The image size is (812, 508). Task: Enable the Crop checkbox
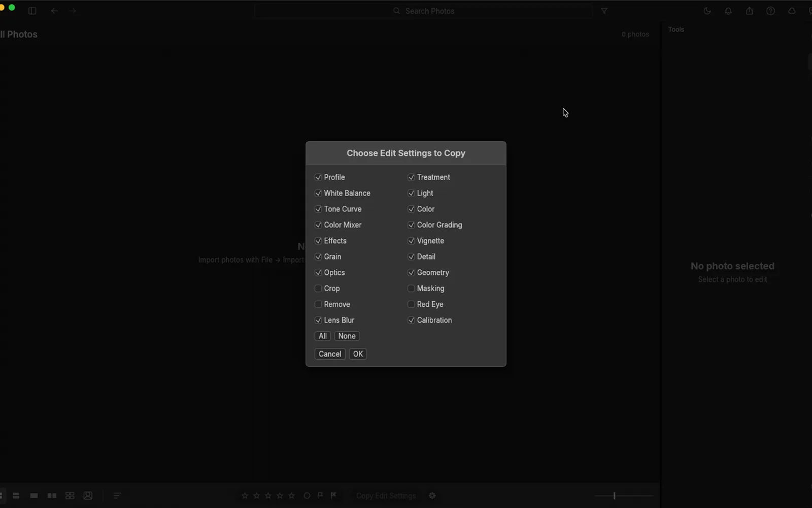click(318, 288)
